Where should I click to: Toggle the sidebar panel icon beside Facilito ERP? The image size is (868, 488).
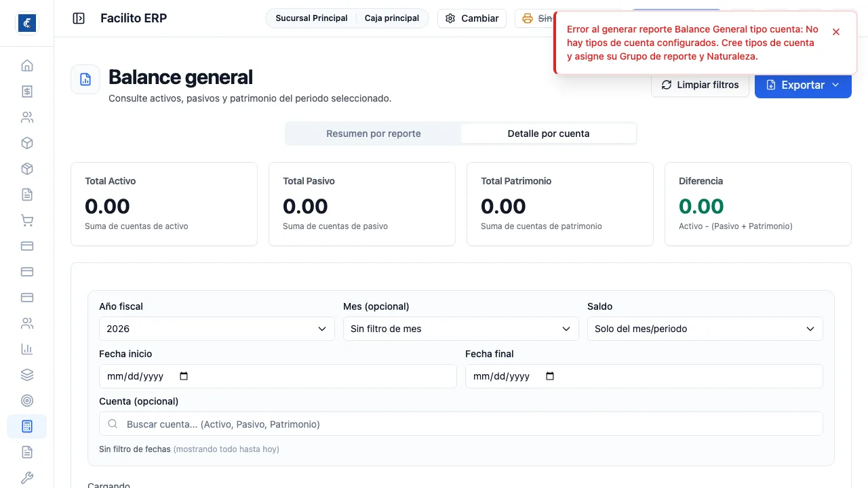(x=79, y=18)
